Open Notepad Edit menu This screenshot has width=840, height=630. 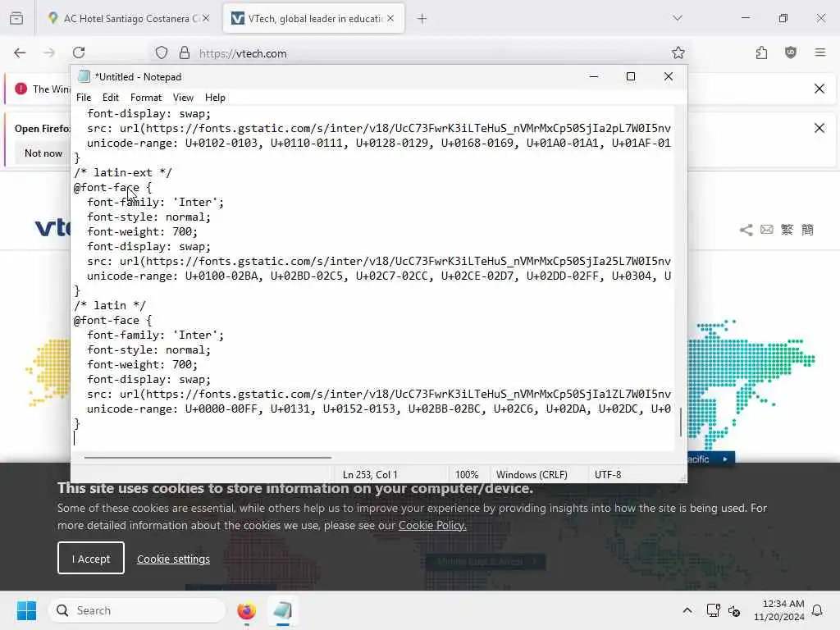click(x=111, y=98)
